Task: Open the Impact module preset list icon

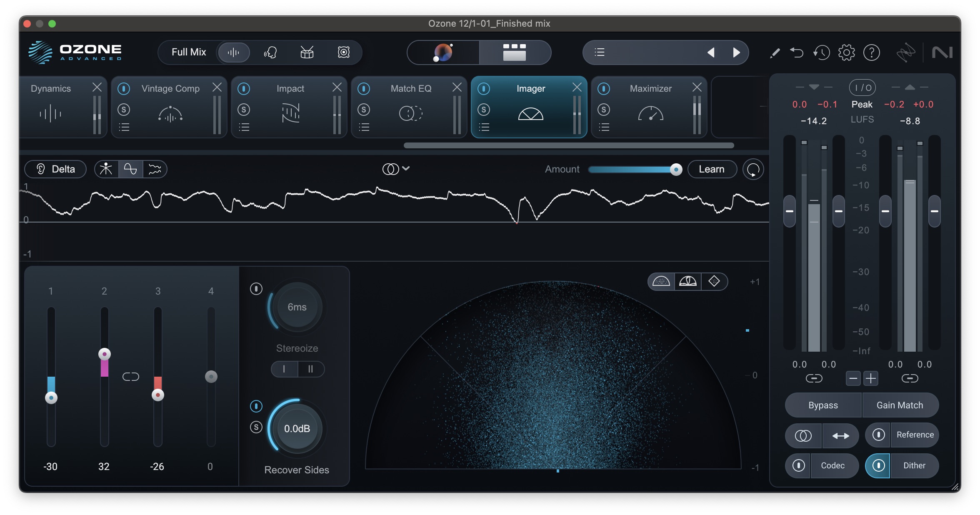Action: pyautogui.click(x=244, y=127)
